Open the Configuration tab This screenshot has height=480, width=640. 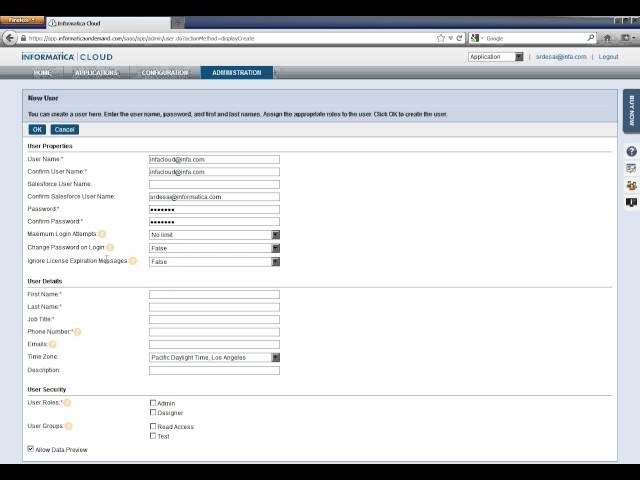pyautogui.click(x=165, y=73)
